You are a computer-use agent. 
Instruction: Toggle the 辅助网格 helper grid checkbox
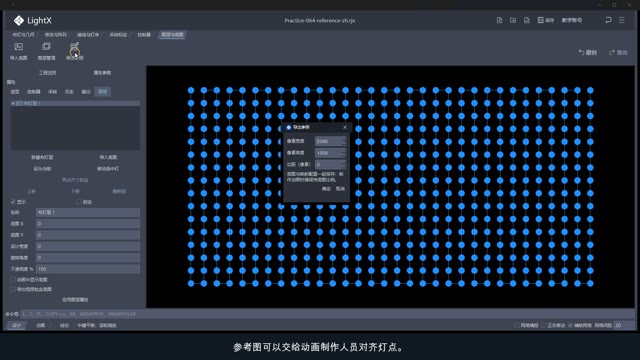[570, 325]
